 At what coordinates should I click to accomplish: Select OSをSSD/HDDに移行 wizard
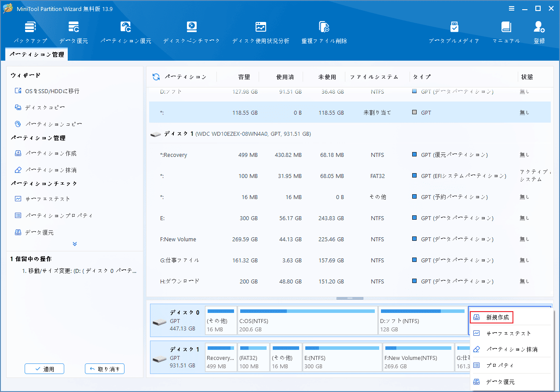[47, 91]
